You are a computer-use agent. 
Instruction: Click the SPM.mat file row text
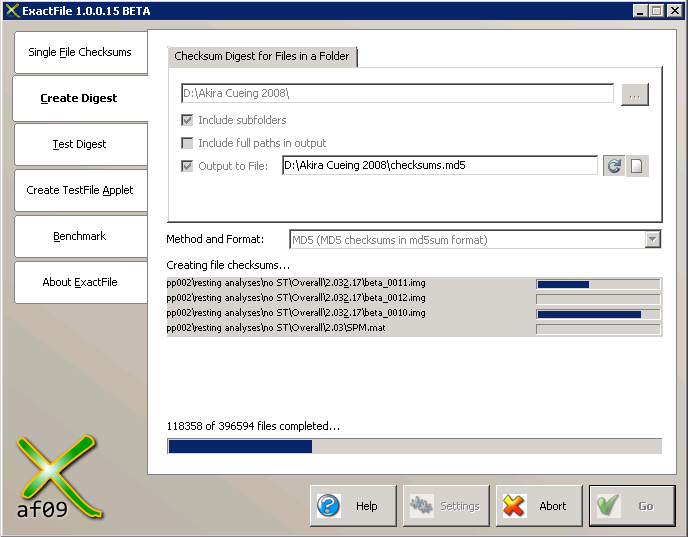pos(276,328)
